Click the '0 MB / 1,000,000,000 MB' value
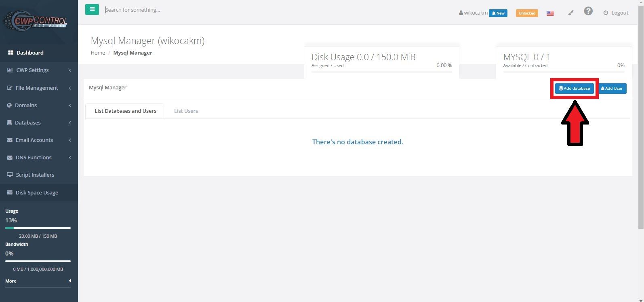The width and height of the screenshot is (644, 302). pyautogui.click(x=38, y=269)
